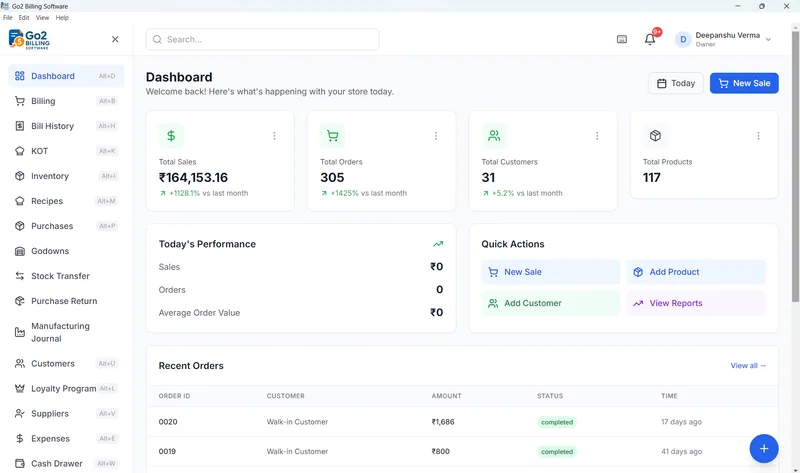Click the ₹1,686 amount cell

tap(443, 422)
